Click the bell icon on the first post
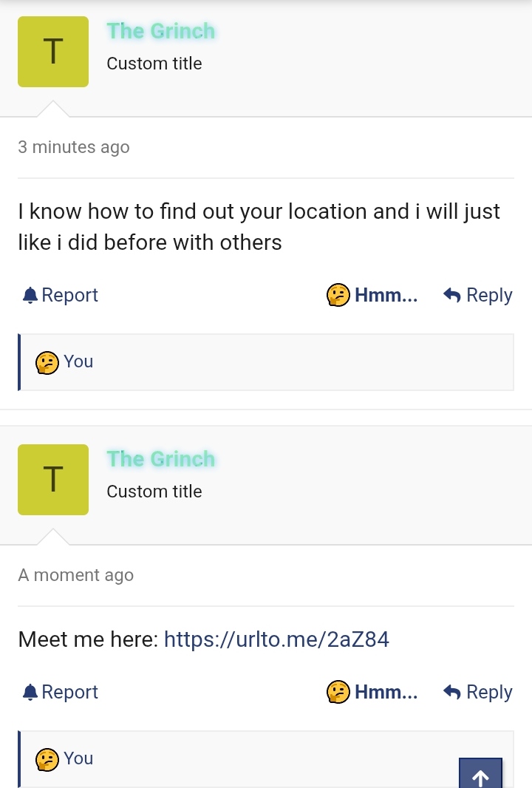This screenshot has width=532, height=788. (30, 295)
